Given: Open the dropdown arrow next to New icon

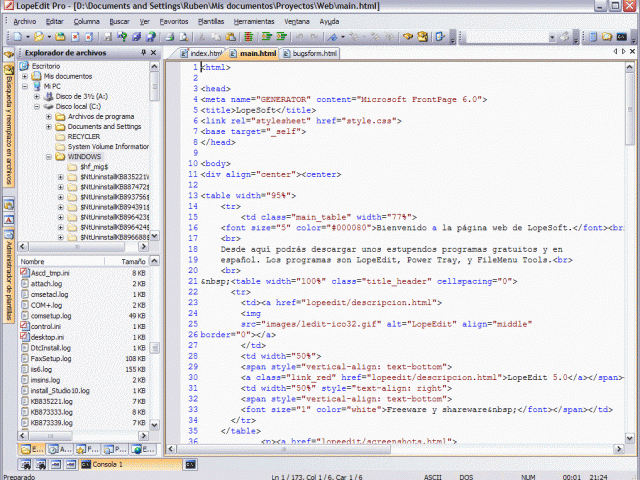Looking at the screenshot, I should pyautogui.click(x=28, y=37).
